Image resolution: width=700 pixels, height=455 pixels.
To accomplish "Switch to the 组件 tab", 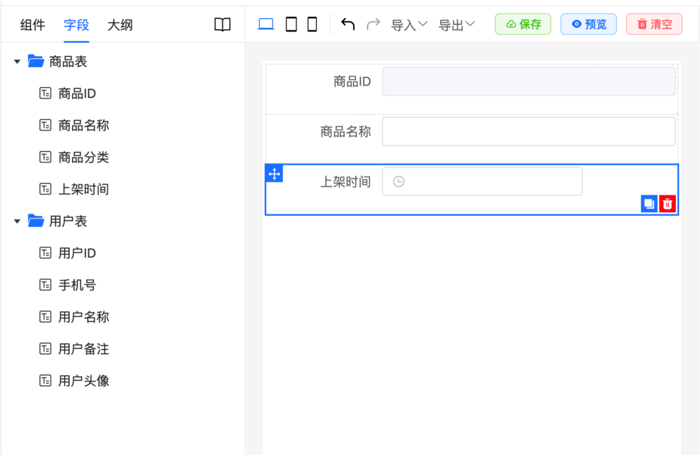I will 33,25.
